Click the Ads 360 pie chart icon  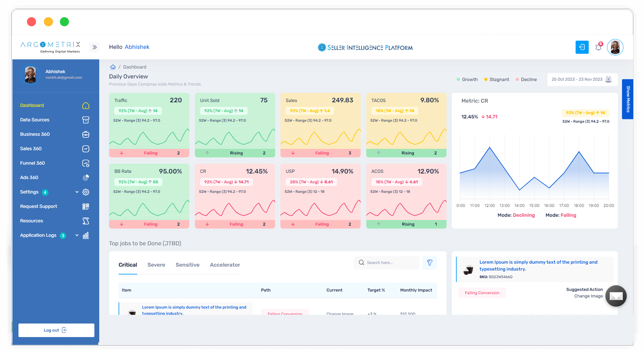(86, 178)
